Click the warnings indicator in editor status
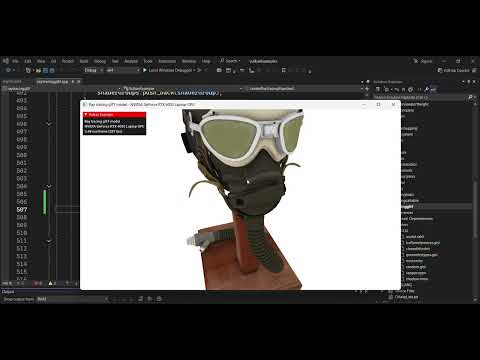This screenshot has width=480, height=360. 52,283
